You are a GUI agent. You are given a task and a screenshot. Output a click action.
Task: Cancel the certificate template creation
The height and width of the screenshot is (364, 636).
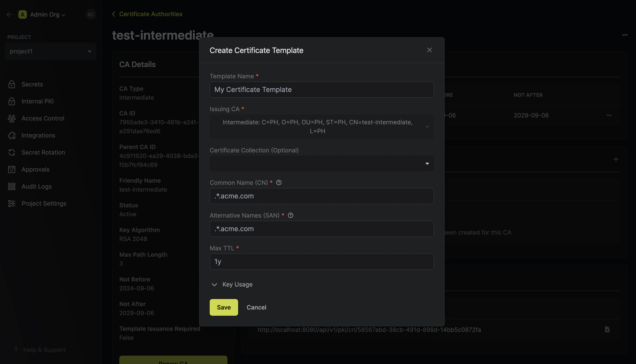(x=256, y=307)
